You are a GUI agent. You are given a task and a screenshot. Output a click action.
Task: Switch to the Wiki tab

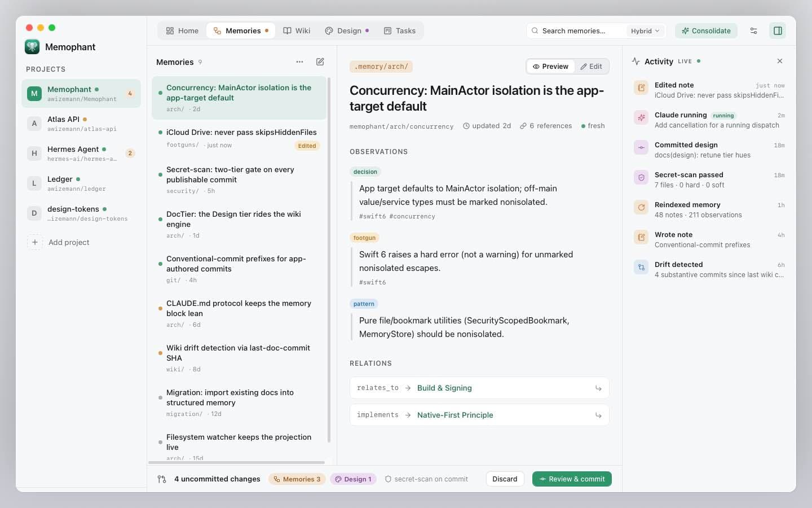[x=297, y=30]
